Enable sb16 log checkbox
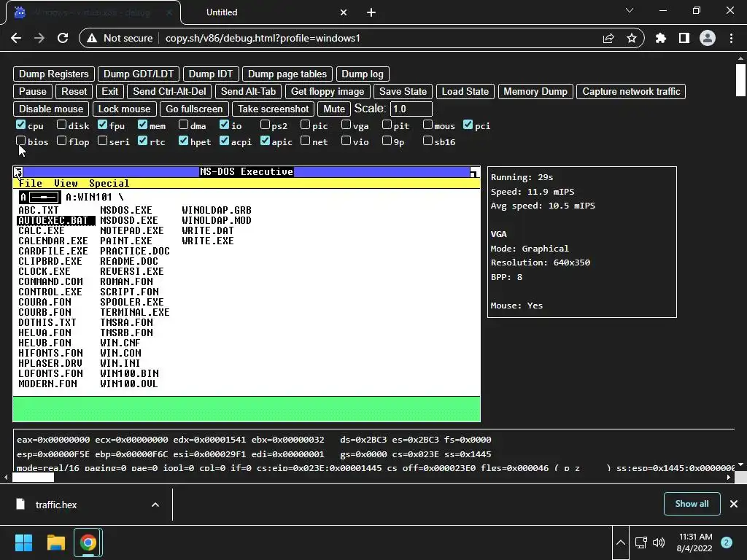The width and height of the screenshot is (747, 560). coord(427,141)
